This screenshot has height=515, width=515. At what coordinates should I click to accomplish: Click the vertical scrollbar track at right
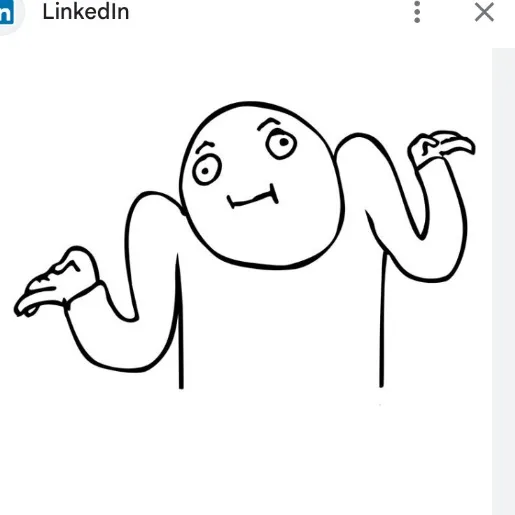pyautogui.click(x=503, y=282)
